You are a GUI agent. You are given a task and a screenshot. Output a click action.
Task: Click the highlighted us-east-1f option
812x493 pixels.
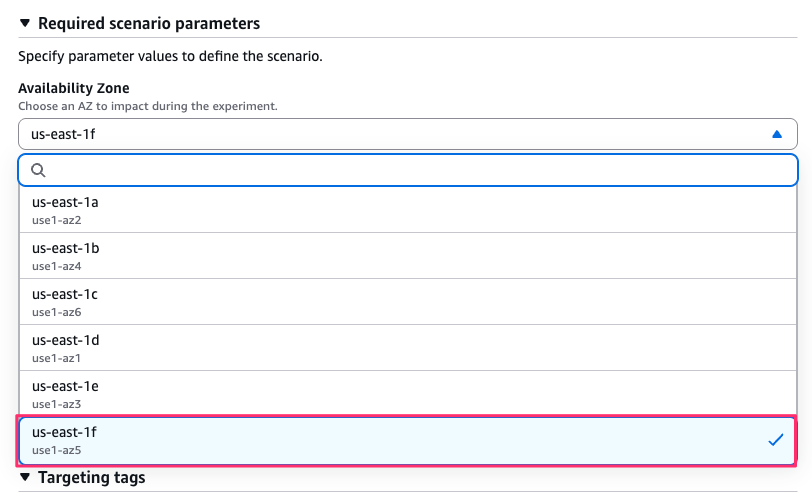[400, 441]
